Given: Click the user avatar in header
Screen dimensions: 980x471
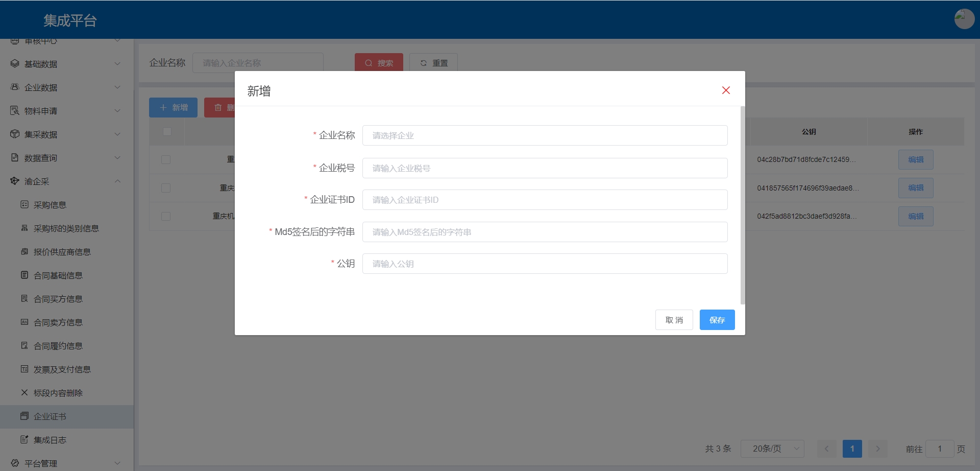Looking at the screenshot, I should [x=964, y=19].
